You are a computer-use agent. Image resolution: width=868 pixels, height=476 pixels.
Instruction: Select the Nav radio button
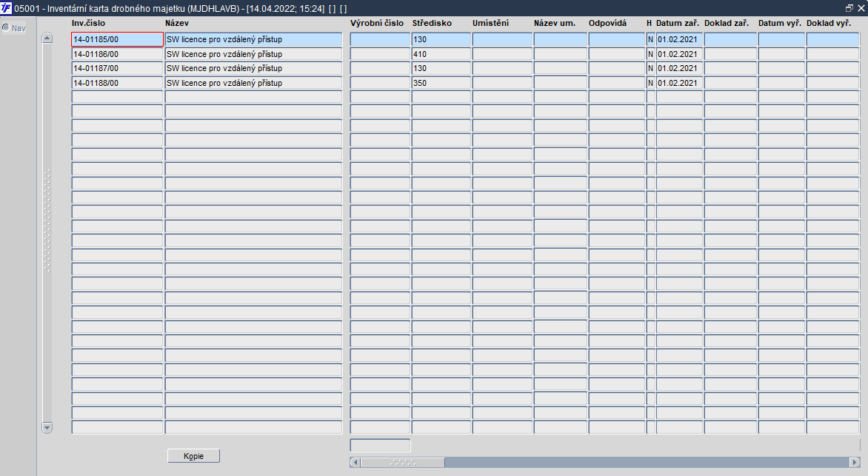coord(6,27)
